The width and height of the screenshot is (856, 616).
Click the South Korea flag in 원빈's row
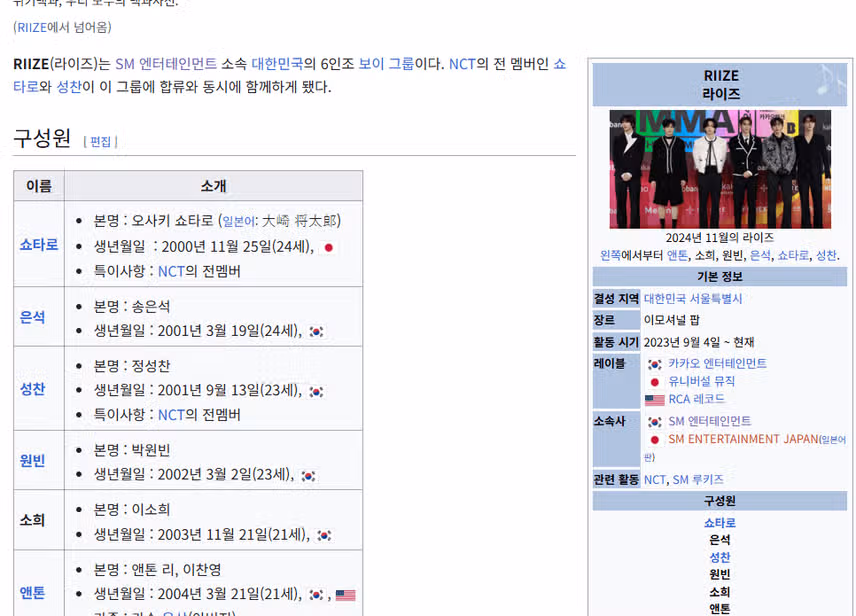point(308,476)
